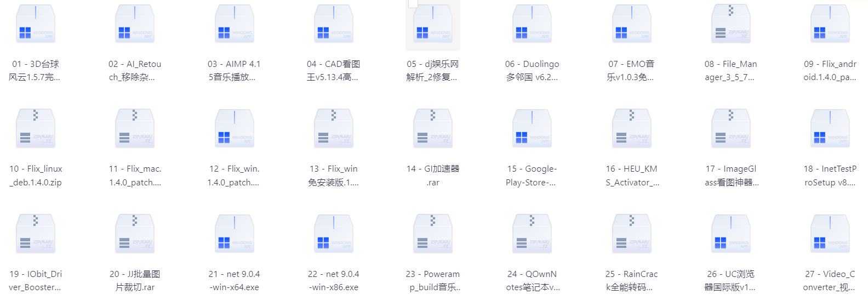Click the 25 - RainCrack archive icon
Screen dimensions: 868x300
[x=631, y=234]
